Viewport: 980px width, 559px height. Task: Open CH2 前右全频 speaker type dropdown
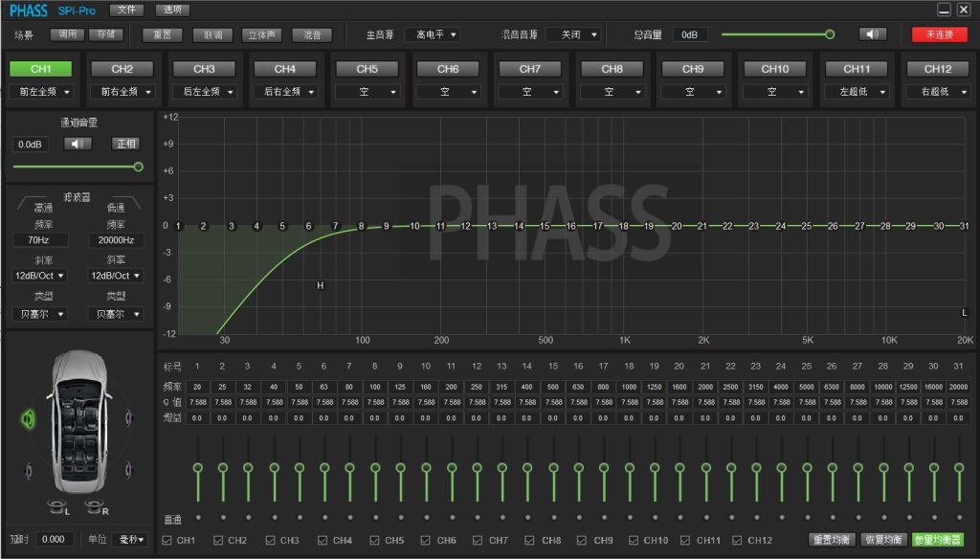pos(122,92)
